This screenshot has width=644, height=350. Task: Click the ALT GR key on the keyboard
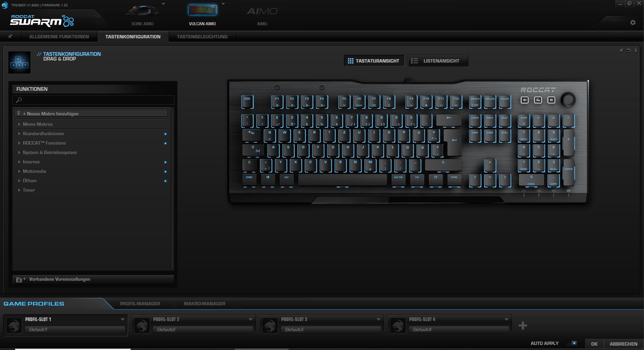pyautogui.click(x=398, y=180)
